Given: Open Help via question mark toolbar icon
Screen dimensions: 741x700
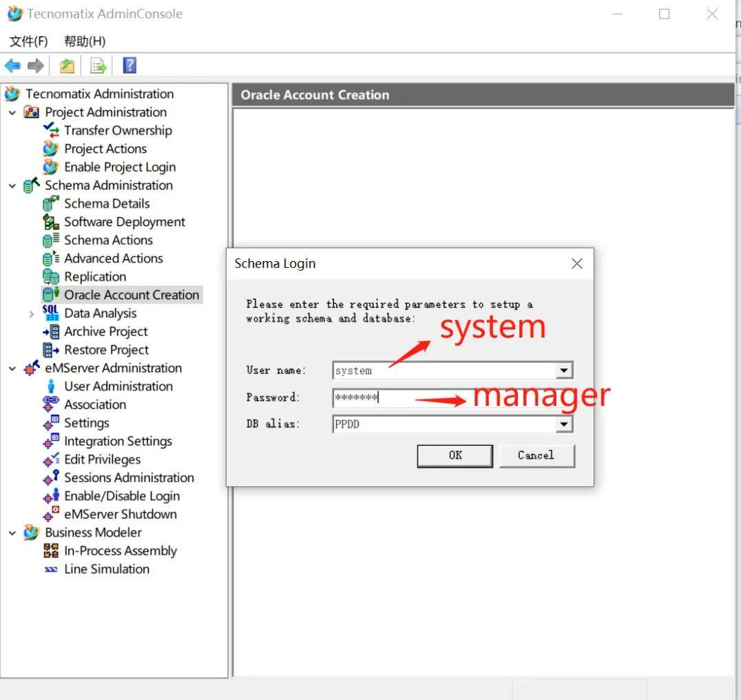Looking at the screenshot, I should coord(129,65).
